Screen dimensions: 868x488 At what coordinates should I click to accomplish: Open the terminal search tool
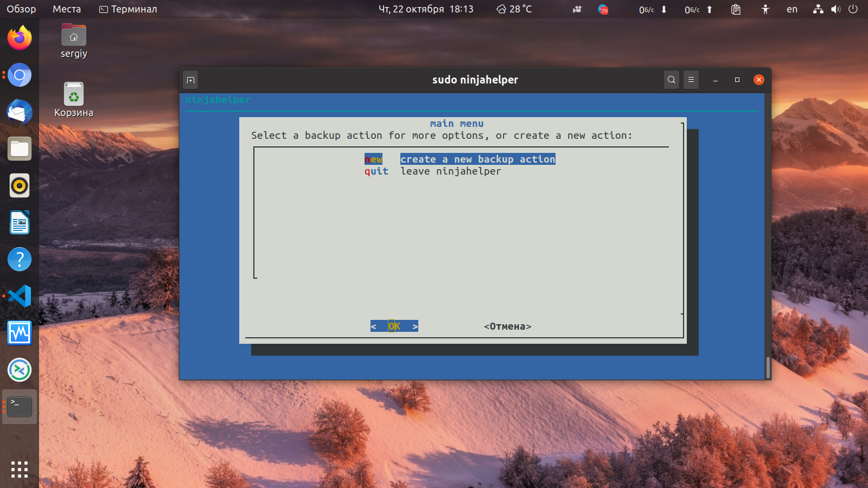coord(672,80)
